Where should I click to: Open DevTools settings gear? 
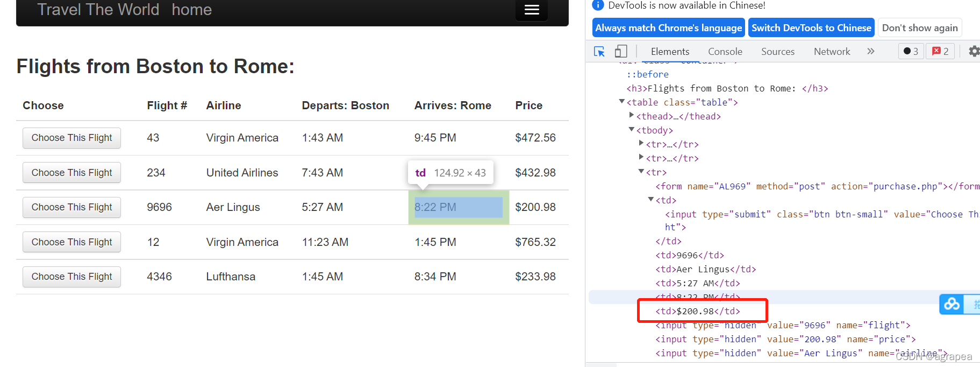(x=974, y=51)
